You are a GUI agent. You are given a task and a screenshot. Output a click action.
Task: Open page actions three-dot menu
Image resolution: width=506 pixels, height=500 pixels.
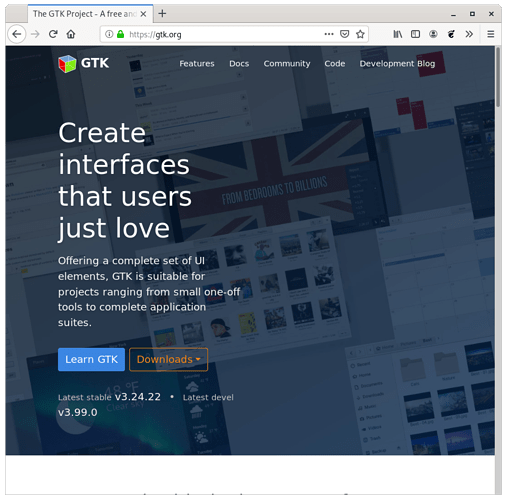(x=329, y=34)
